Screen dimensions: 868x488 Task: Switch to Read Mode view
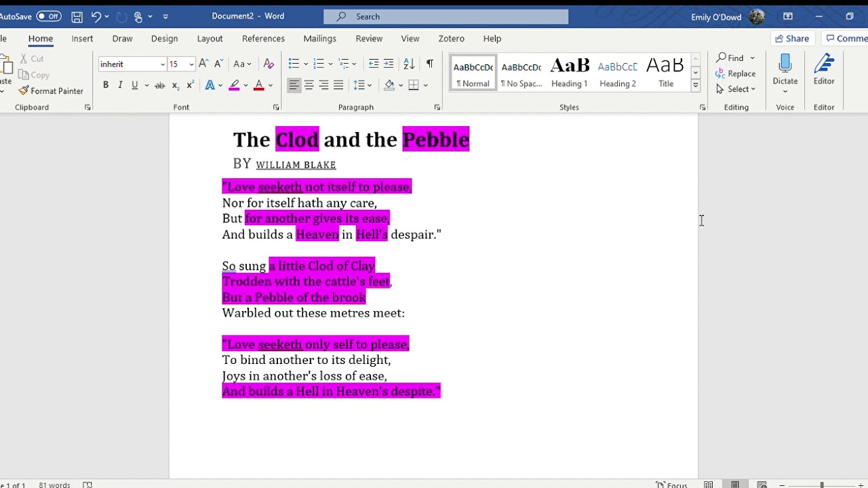coord(709,484)
